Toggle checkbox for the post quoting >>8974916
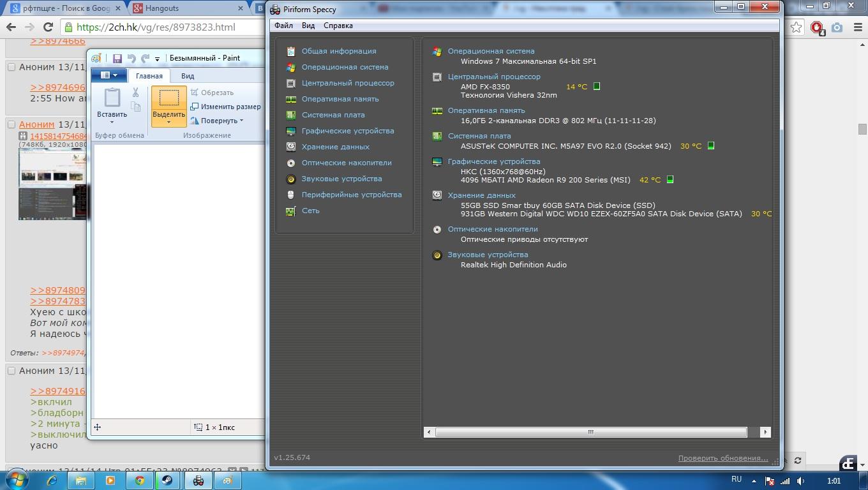This screenshot has width=868, height=490. tap(11, 371)
